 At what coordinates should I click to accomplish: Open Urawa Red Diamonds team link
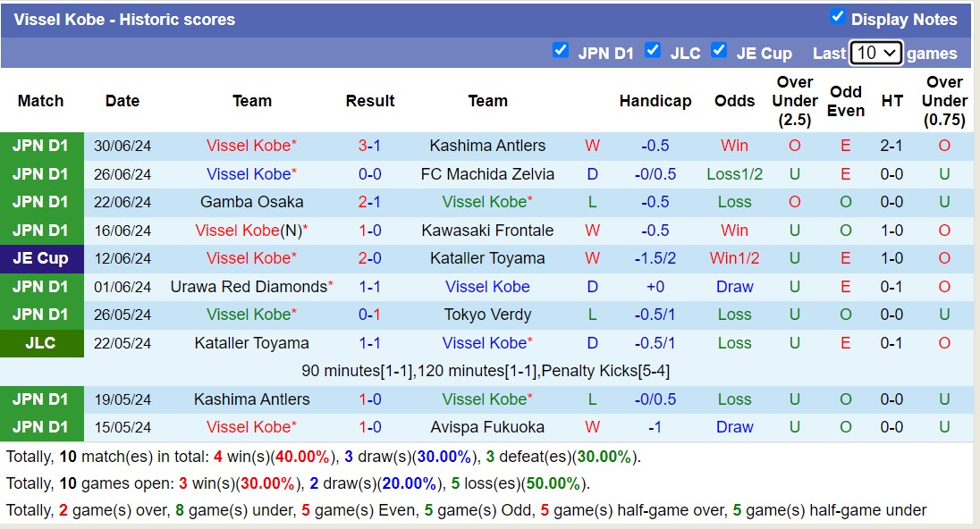point(249,287)
